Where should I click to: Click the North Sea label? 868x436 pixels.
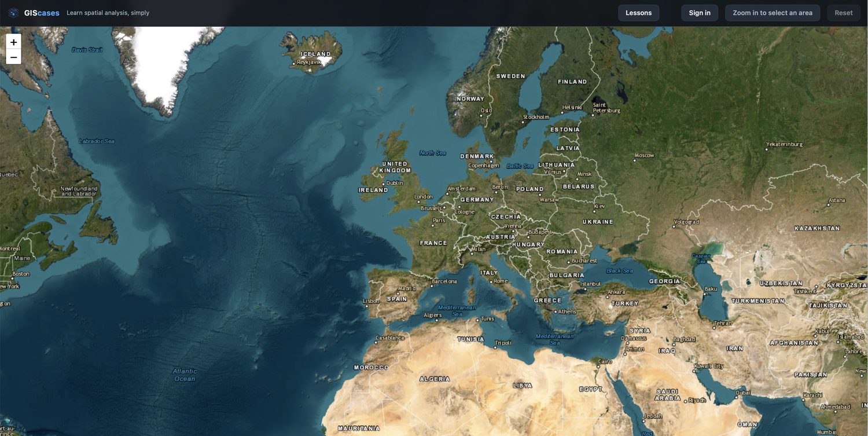433,153
